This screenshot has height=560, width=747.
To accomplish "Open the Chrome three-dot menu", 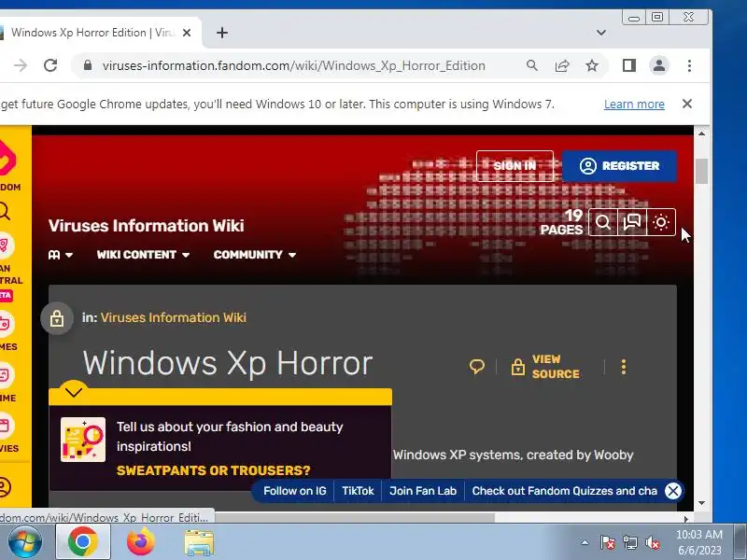I will pos(689,65).
